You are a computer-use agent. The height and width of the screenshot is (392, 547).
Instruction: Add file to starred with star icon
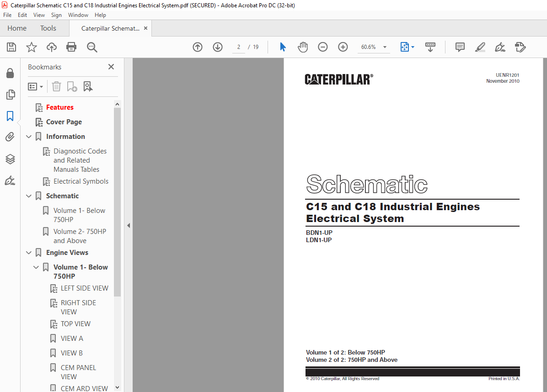(x=32, y=47)
